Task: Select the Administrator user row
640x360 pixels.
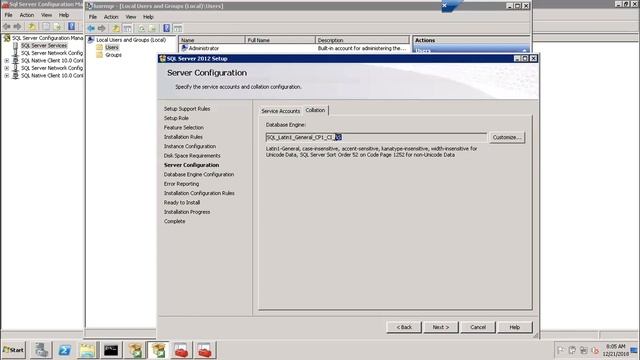Action: (294, 48)
